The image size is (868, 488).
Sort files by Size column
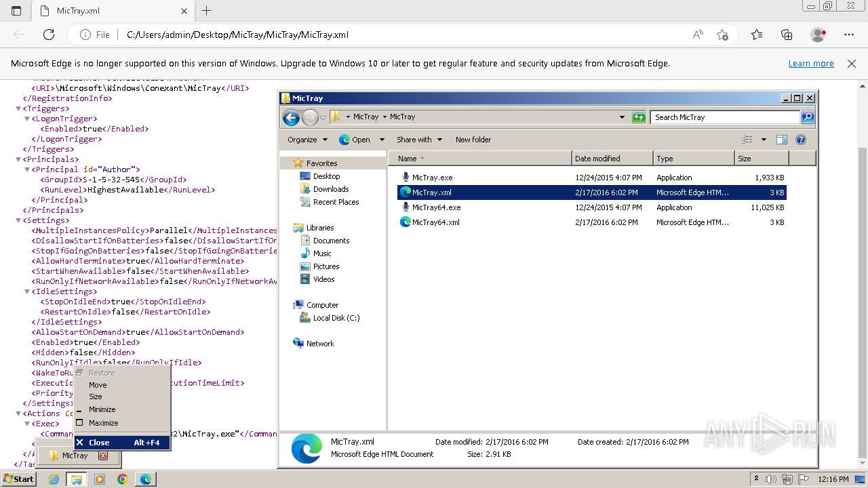pyautogui.click(x=762, y=159)
